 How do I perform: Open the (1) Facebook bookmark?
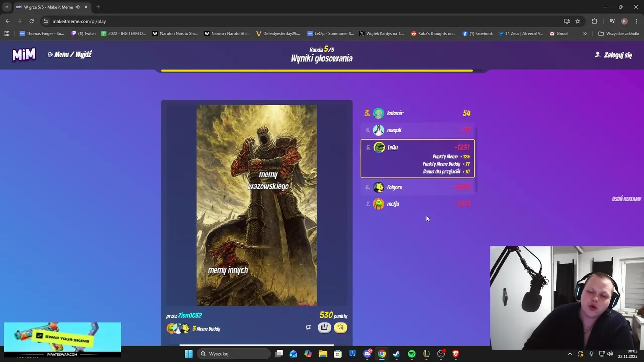(x=477, y=34)
